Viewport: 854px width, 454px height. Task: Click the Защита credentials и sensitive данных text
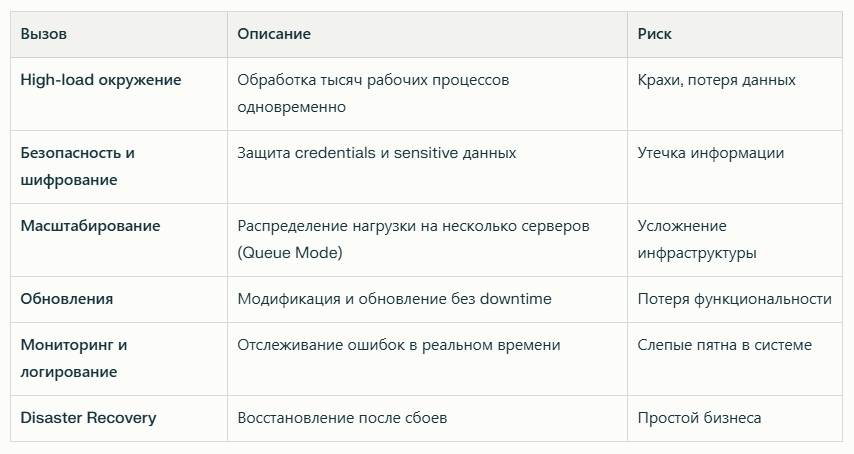pos(377,153)
